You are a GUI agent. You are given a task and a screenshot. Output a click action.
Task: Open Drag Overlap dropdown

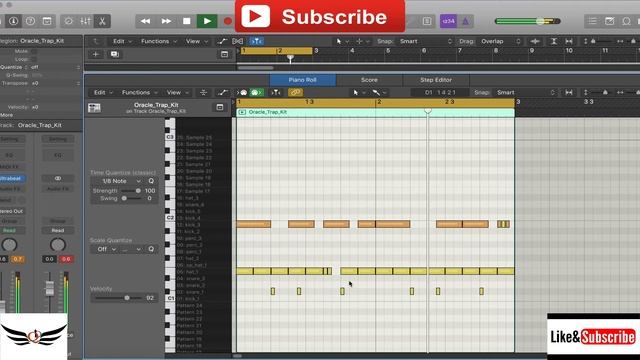pos(500,41)
